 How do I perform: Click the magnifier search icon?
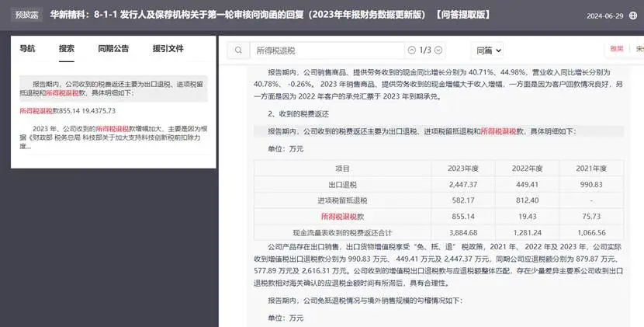(238, 50)
